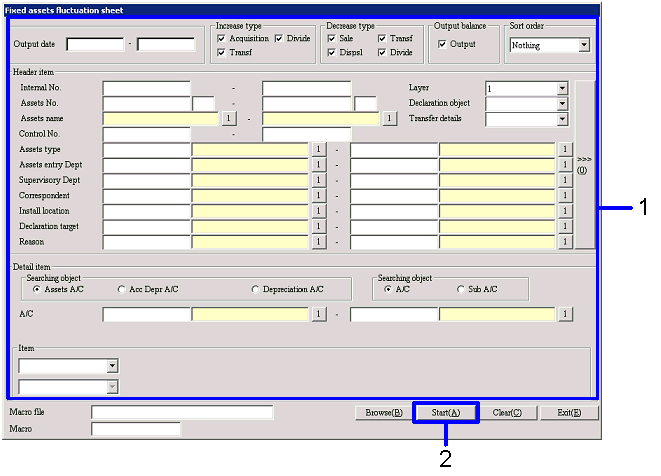This screenshot has height=476, width=661.
Task: Click the Correspondent from code field
Action: (x=146, y=196)
